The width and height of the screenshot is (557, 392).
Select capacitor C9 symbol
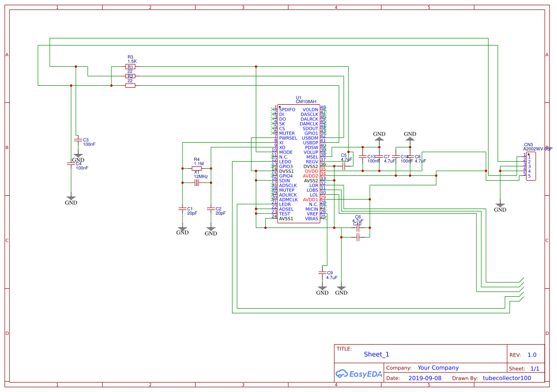pyautogui.click(x=322, y=273)
